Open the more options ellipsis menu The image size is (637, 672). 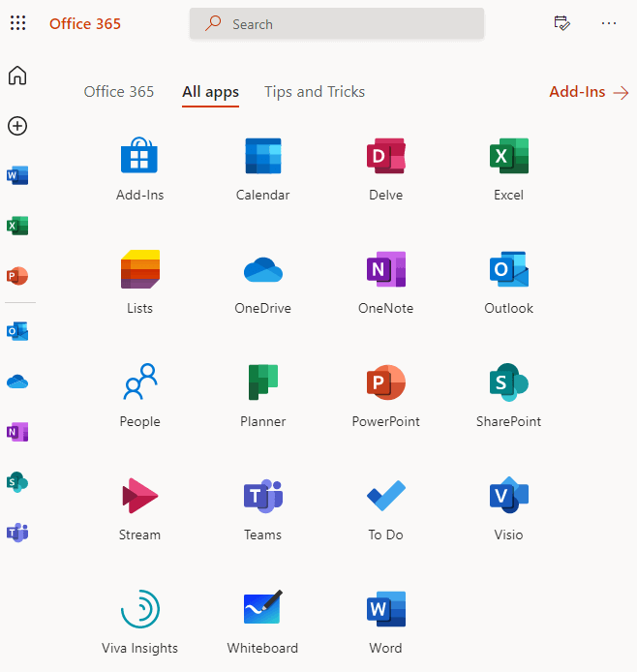[x=609, y=23]
